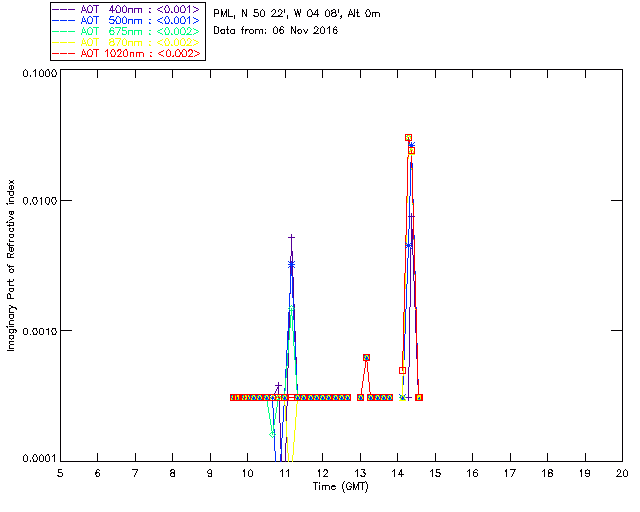The width and height of the screenshot is (640, 512).
Task: Click the 0.1000 y-axis tick label
Action: coord(39,73)
